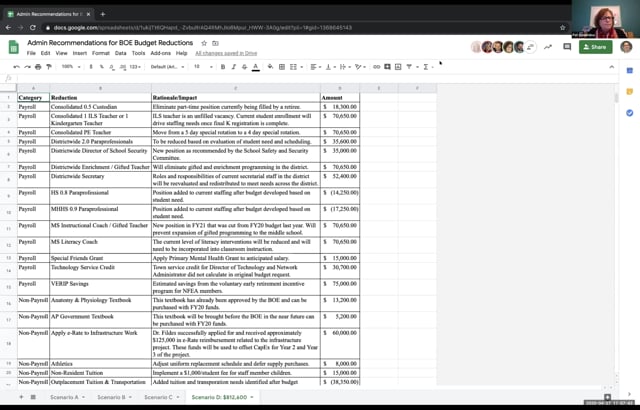Add a new sheet with plus
The width and height of the screenshot is (640, 410).
(21, 397)
